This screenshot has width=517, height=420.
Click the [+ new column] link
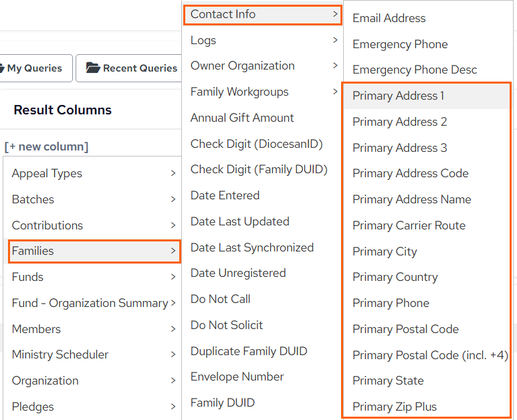pyautogui.click(x=46, y=146)
